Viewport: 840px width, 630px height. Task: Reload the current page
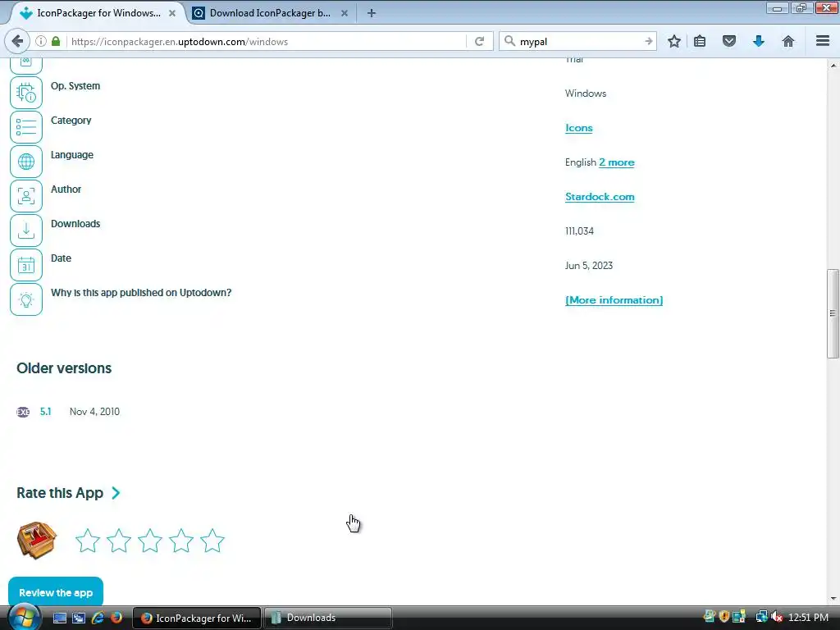pos(479,41)
